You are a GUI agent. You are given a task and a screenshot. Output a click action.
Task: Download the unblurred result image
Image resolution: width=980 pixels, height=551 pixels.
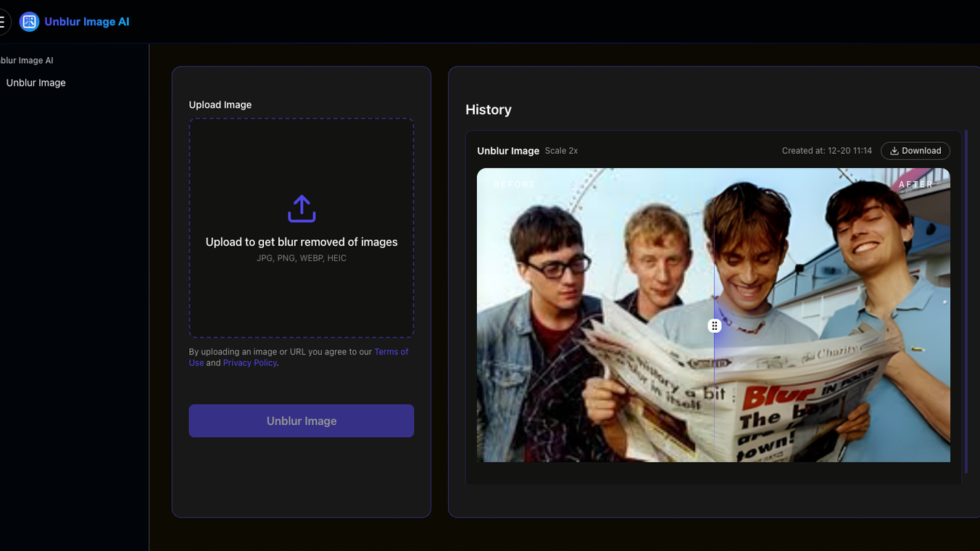tap(915, 151)
